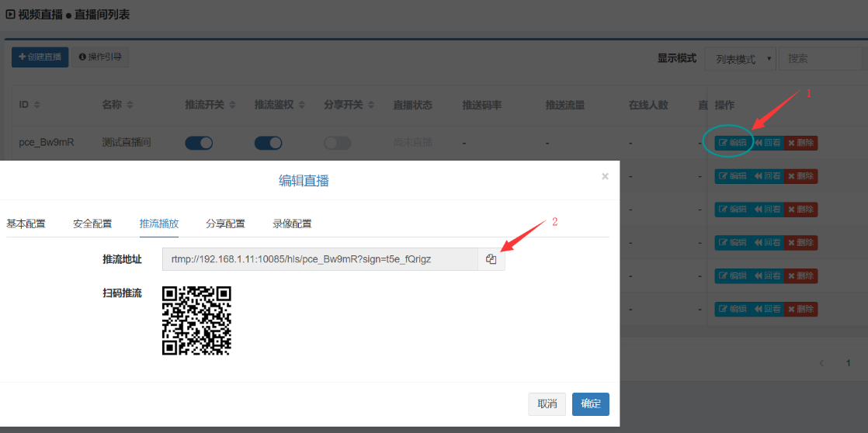Click the 在线人数 column header

click(648, 105)
